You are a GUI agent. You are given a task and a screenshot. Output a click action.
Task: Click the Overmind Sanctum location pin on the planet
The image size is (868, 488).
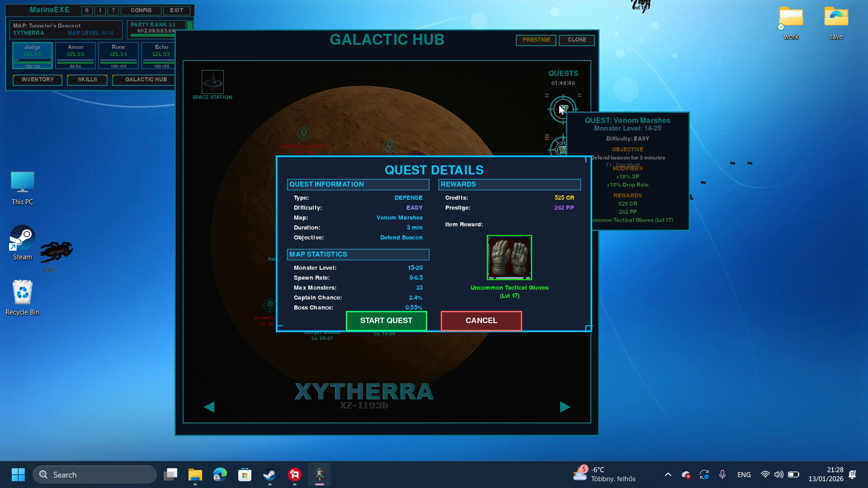click(x=304, y=134)
